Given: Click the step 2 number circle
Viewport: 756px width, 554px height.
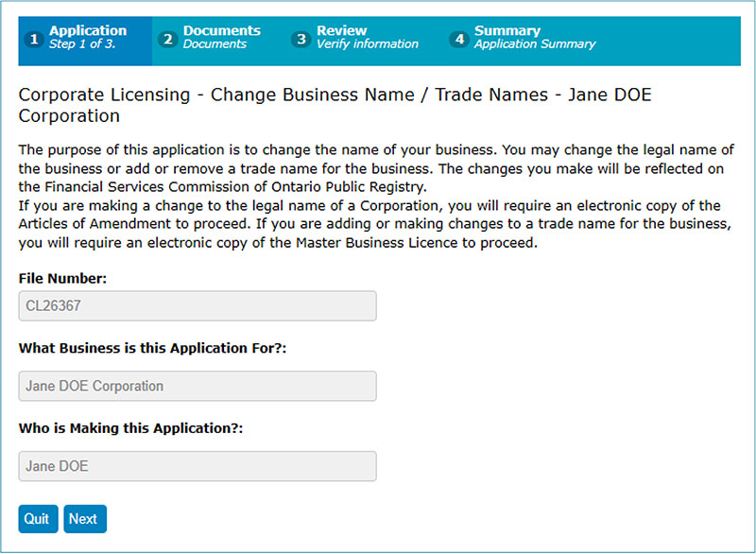Looking at the screenshot, I should pos(168,40).
